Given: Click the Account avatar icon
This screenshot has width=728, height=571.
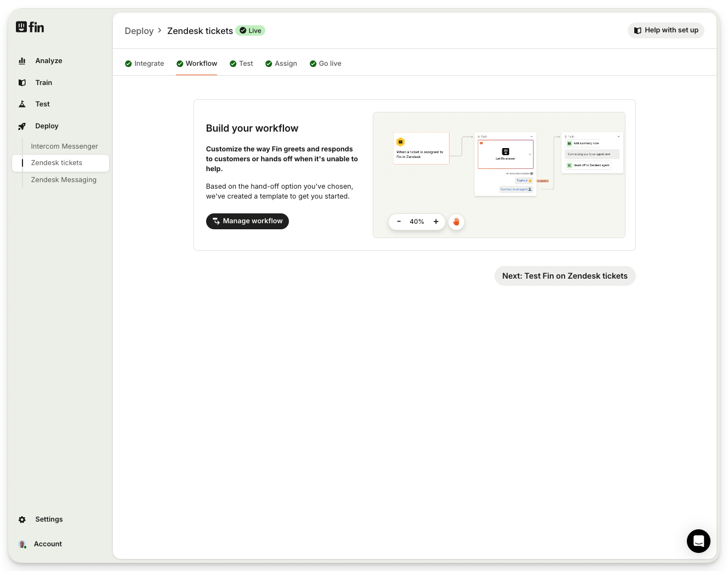Looking at the screenshot, I should 22,544.
